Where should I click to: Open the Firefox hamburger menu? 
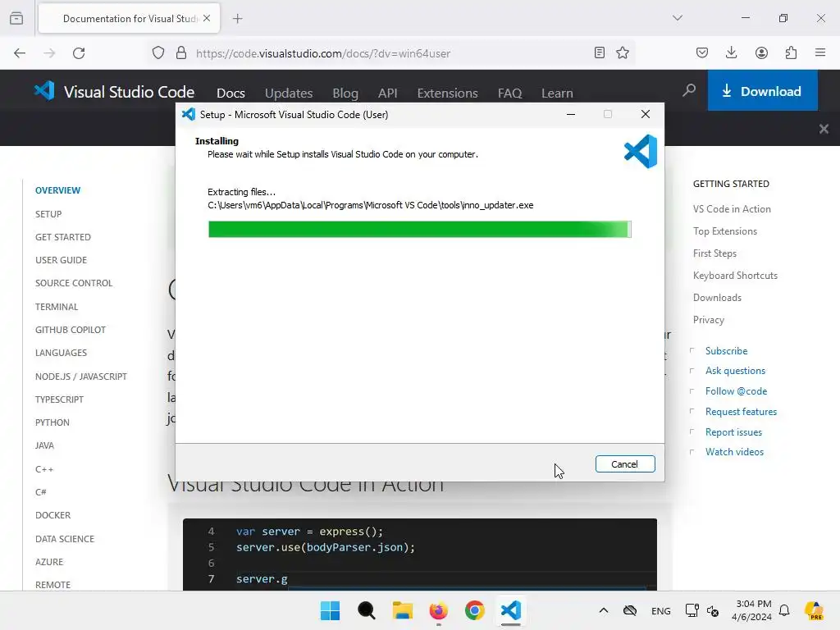click(x=820, y=52)
